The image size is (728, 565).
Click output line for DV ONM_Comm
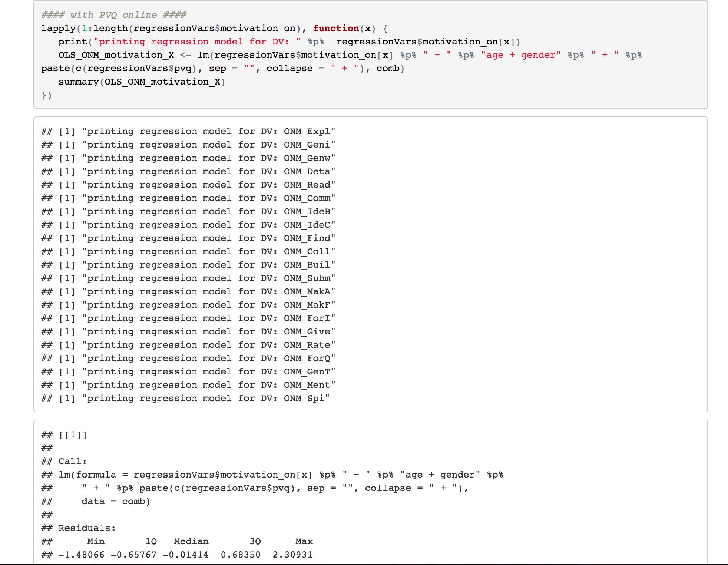(188, 198)
